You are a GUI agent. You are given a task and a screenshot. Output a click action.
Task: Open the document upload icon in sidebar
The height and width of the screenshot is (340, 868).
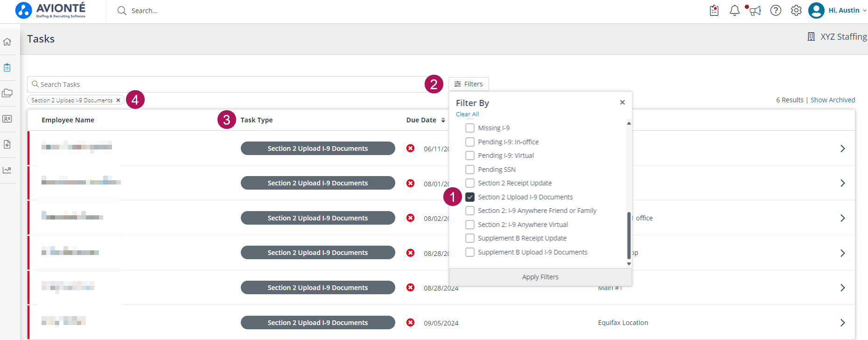[x=7, y=144]
